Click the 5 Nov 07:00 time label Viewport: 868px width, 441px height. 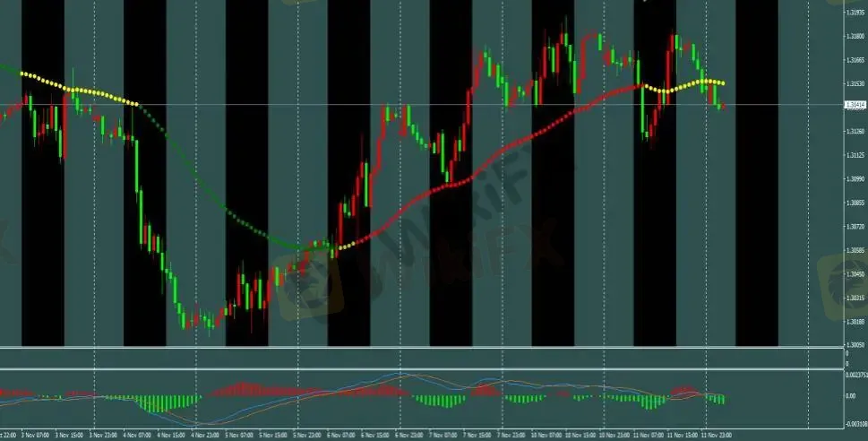coord(239,435)
